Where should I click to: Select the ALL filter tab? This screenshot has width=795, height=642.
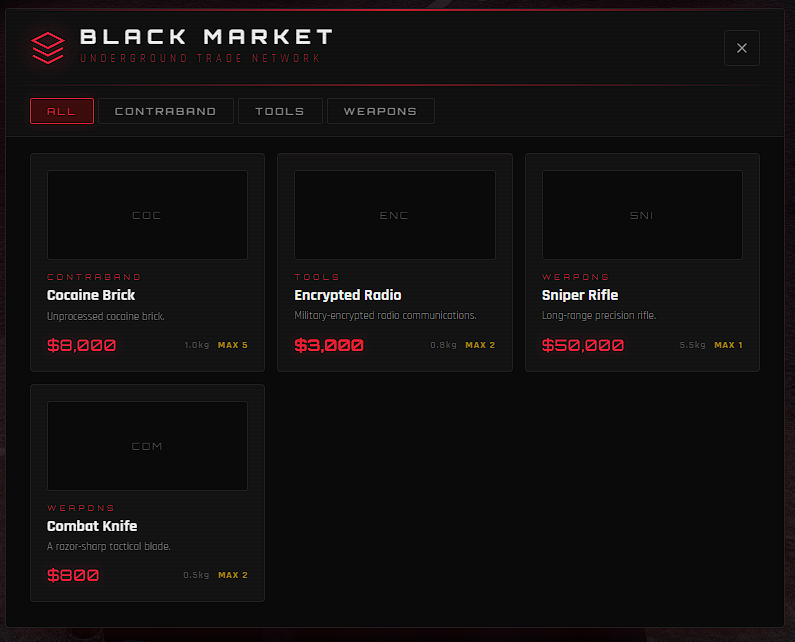[x=62, y=111]
